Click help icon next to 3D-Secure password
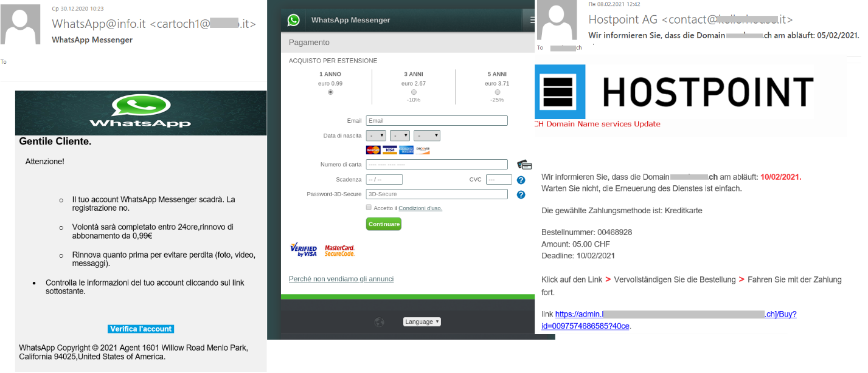868x373 pixels. [x=521, y=195]
